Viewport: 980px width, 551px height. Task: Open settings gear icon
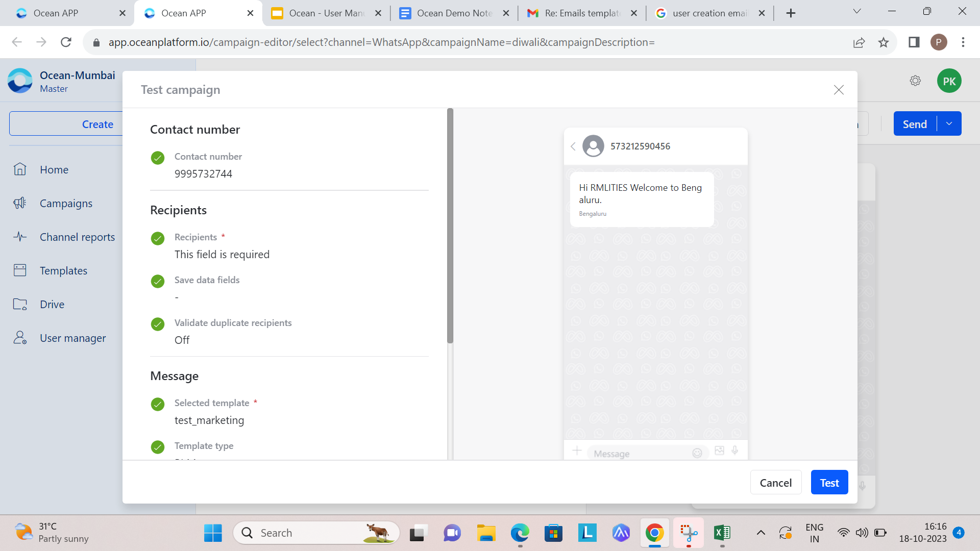[915, 81]
